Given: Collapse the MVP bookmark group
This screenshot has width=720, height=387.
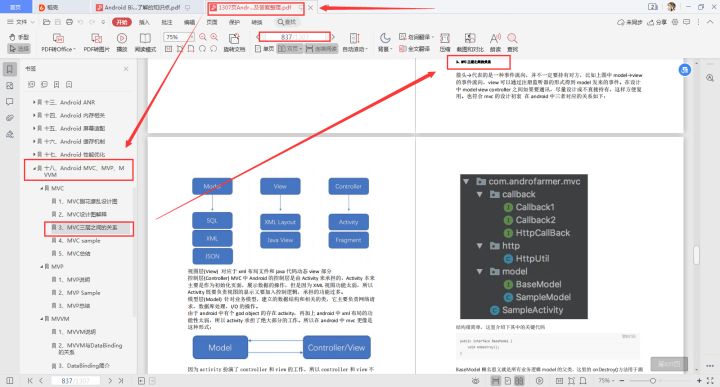Looking at the screenshot, I should [41, 266].
